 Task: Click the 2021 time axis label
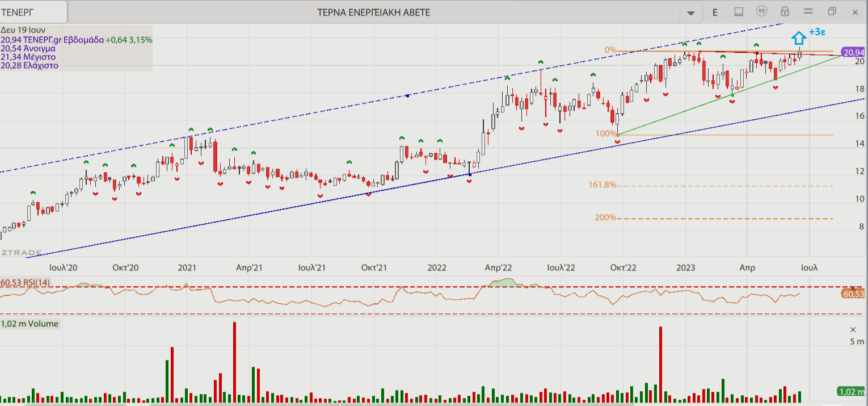click(x=187, y=268)
